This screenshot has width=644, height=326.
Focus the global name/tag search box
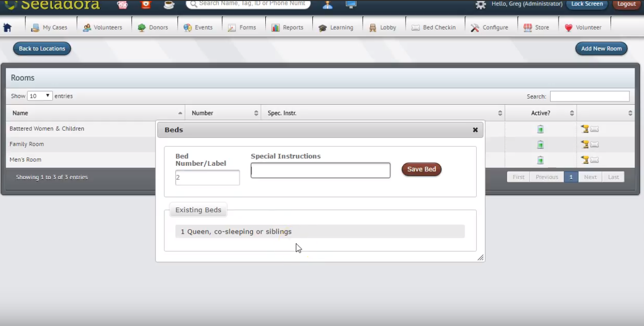tap(248, 4)
